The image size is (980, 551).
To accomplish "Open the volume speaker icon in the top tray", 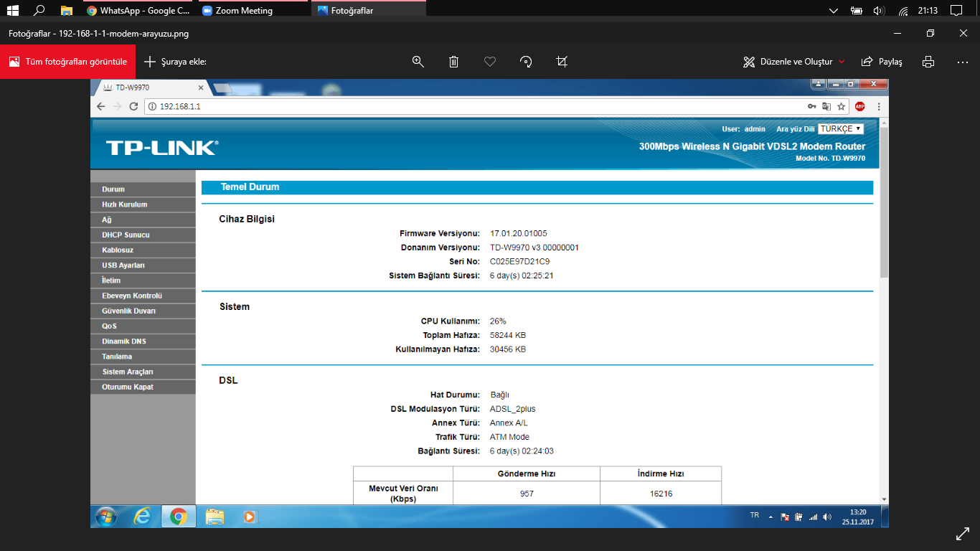I will pyautogui.click(x=879, y=11).
